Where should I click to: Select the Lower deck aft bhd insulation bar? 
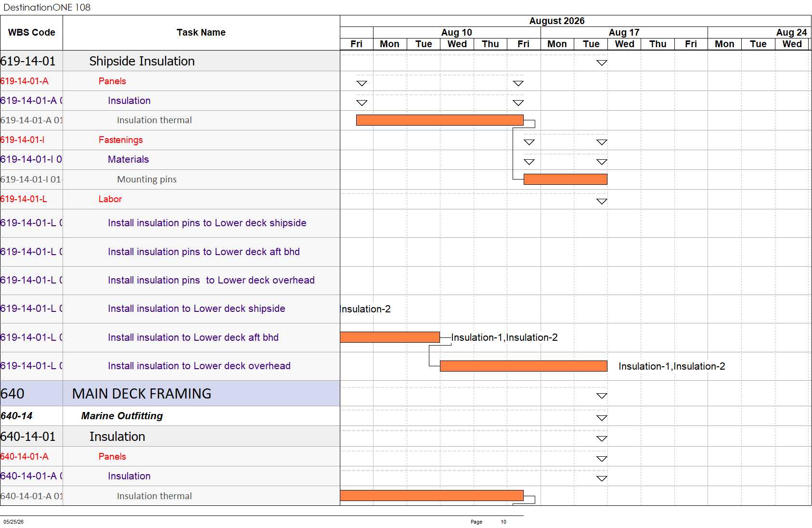click(x=390, y=337)
